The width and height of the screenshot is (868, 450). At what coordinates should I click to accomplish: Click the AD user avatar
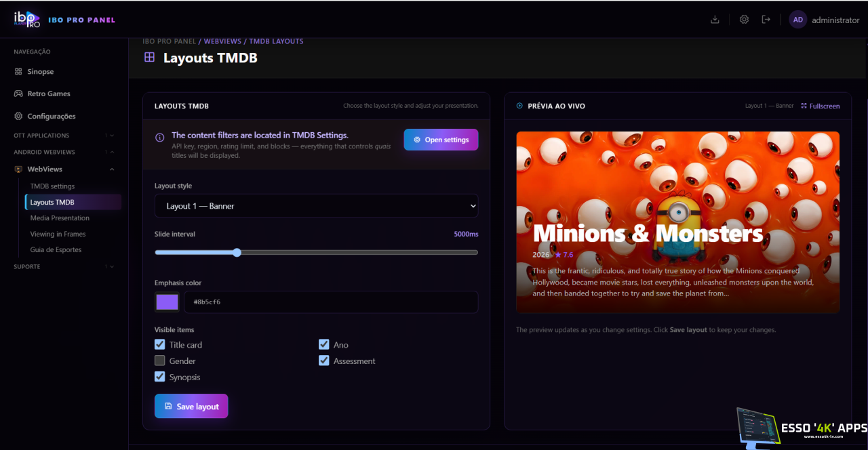point(798,20)
